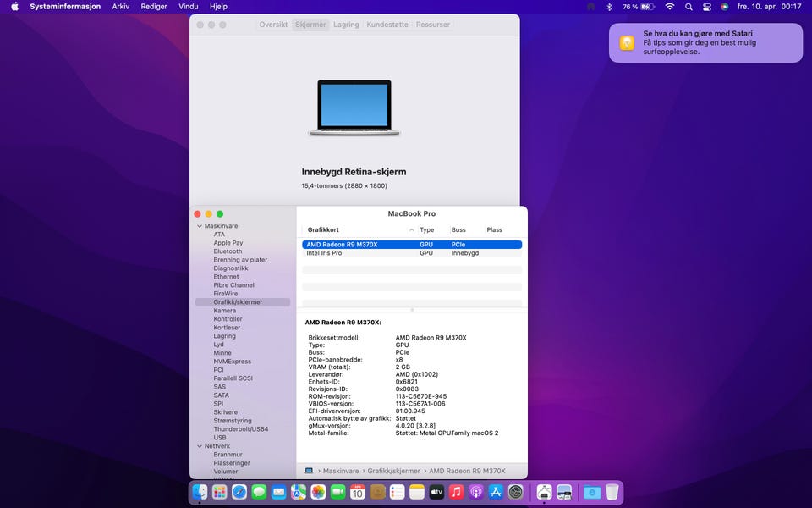The image size is (812, 508).
Task: Click System Information icon in dock
Action: pyautogui.click(x=544, y=491)
